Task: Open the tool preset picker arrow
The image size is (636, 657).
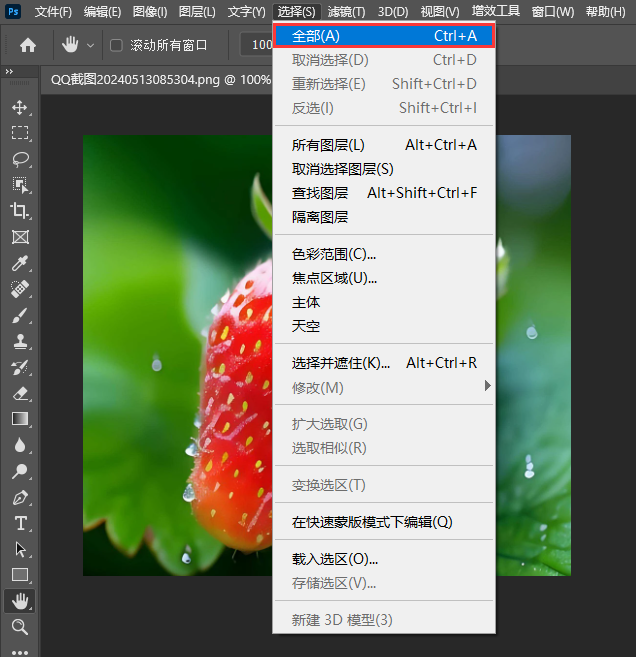Action: point(90,45)
